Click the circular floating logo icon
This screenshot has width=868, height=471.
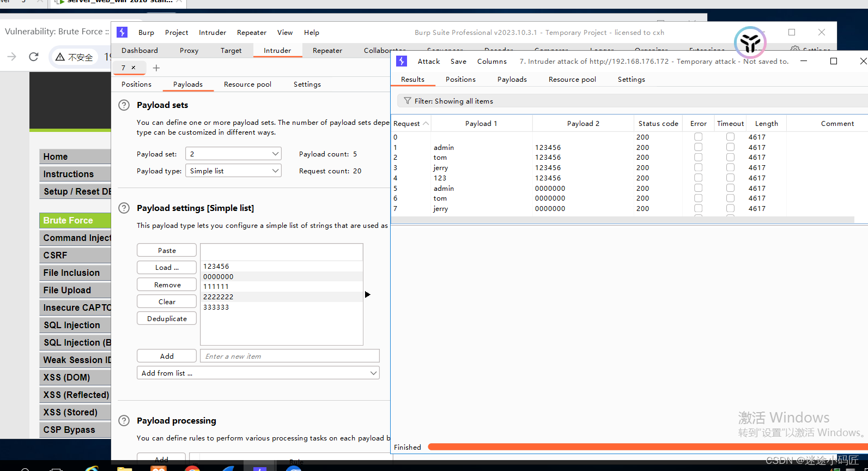[750, 43]
